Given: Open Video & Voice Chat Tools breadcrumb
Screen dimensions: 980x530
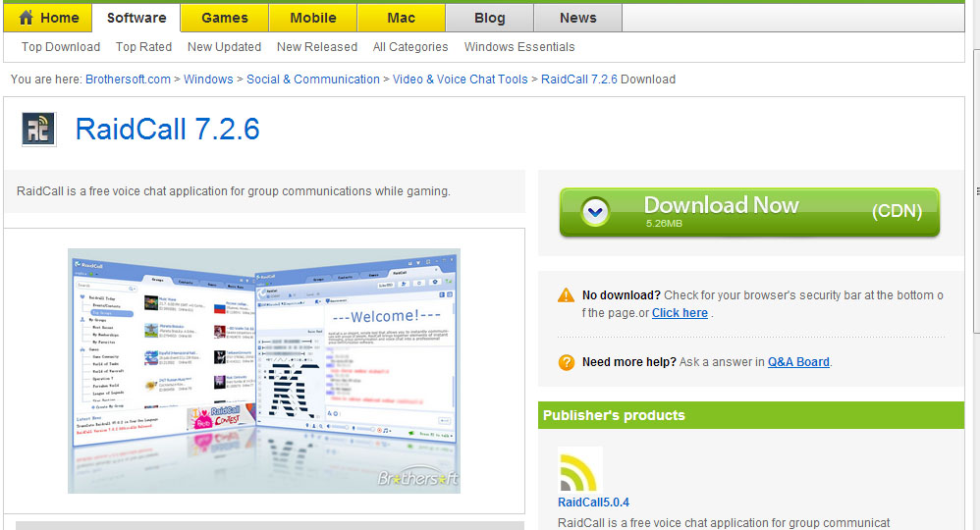Looking at the screenshot, I should [x=460, y=79].
